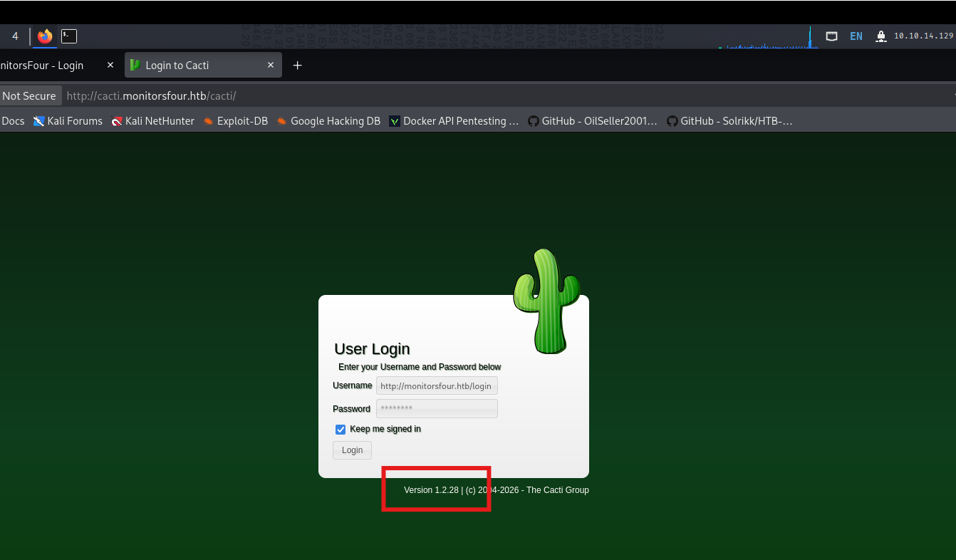The height and width of the screenshot is (560, 956).
Task: Click the Cacti cactus logo
Action: coord(546,301)
